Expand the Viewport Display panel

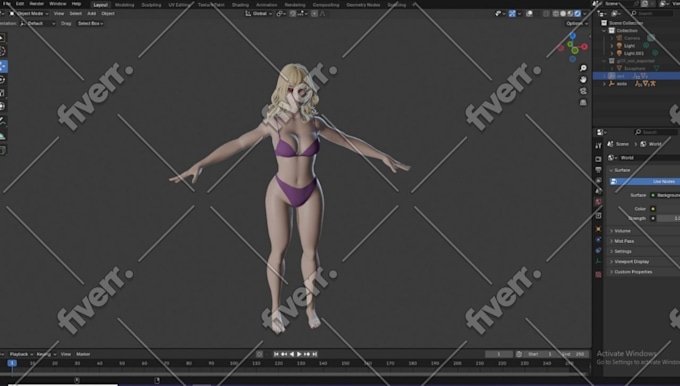point(631,262)
